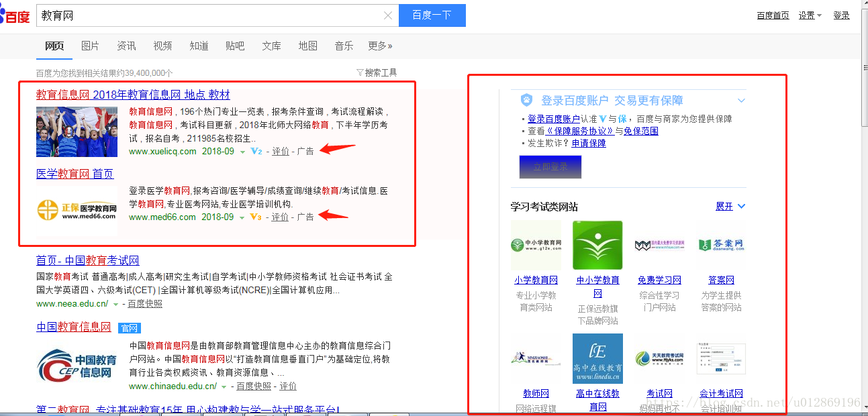Image resolution: width=868 pixels, height=416 pixels.
Task: Open 考试网 link
Action: [x=659, y=393]
